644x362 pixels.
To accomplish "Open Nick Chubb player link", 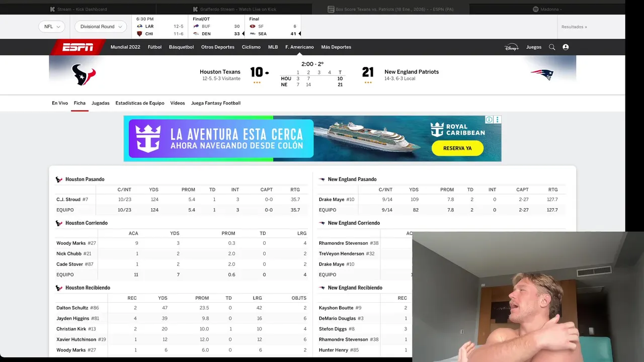I will tap(69, 254).
